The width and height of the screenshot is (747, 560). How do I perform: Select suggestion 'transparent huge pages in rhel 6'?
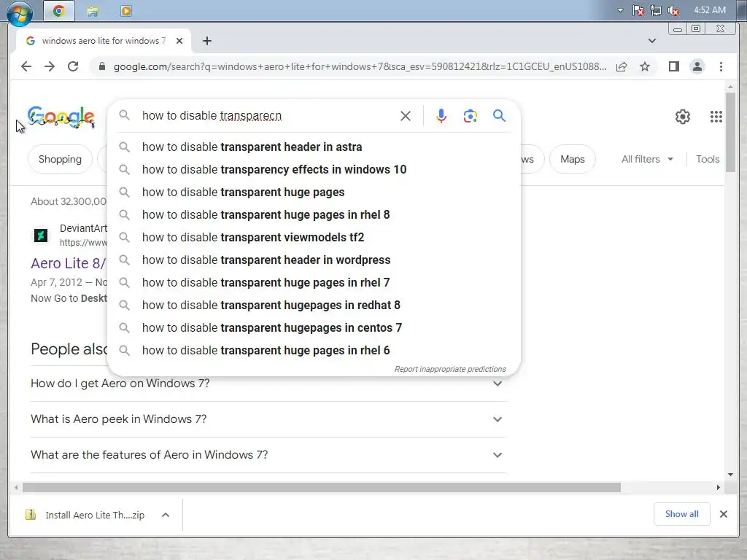(314, 351)
